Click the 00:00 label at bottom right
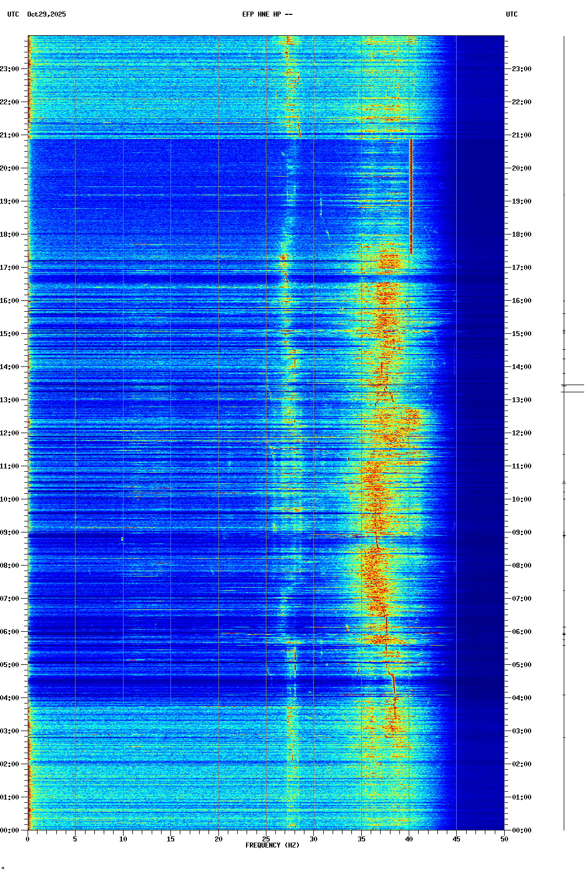588x874 pixels. 521,830
